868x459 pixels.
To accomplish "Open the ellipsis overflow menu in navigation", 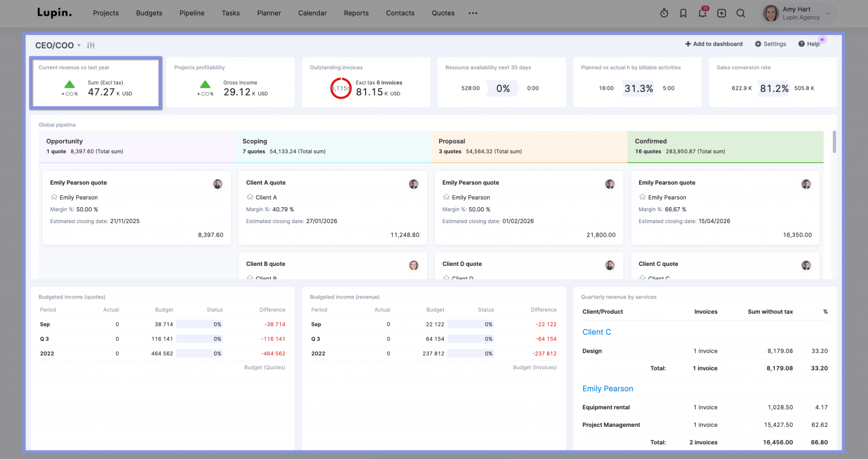I will (473, 13).
